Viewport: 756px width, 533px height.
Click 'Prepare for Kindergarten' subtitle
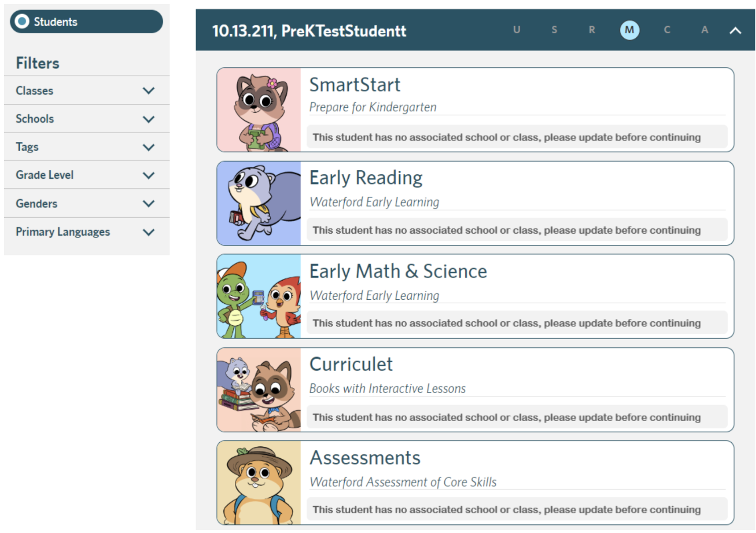point(372,107)
